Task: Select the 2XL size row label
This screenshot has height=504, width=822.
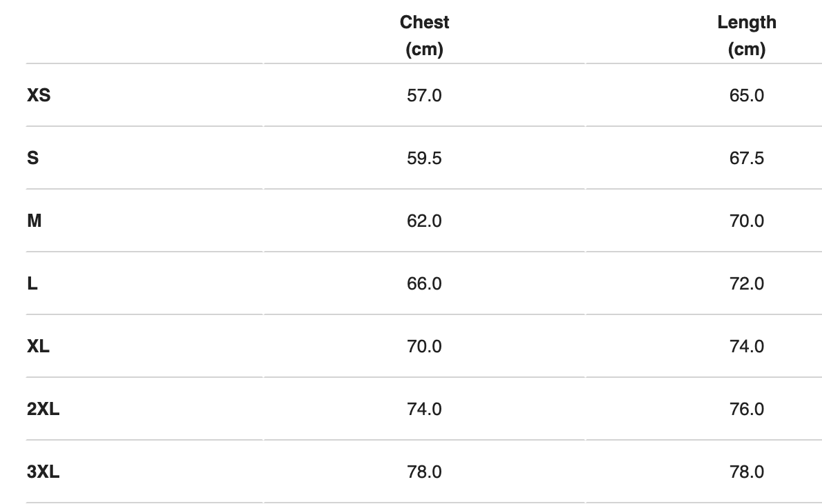Action: pos(43,409)
